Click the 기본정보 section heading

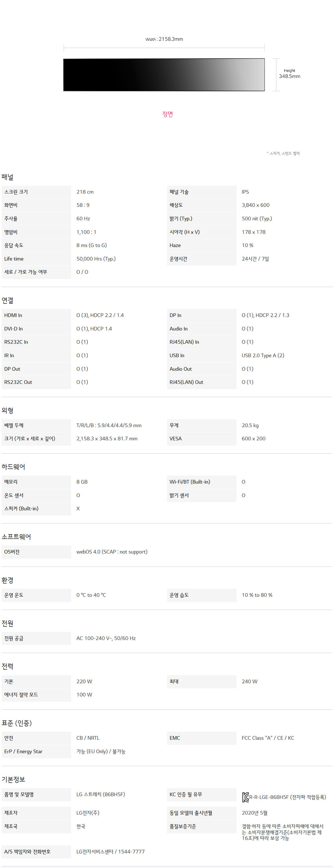pos(13,780)
